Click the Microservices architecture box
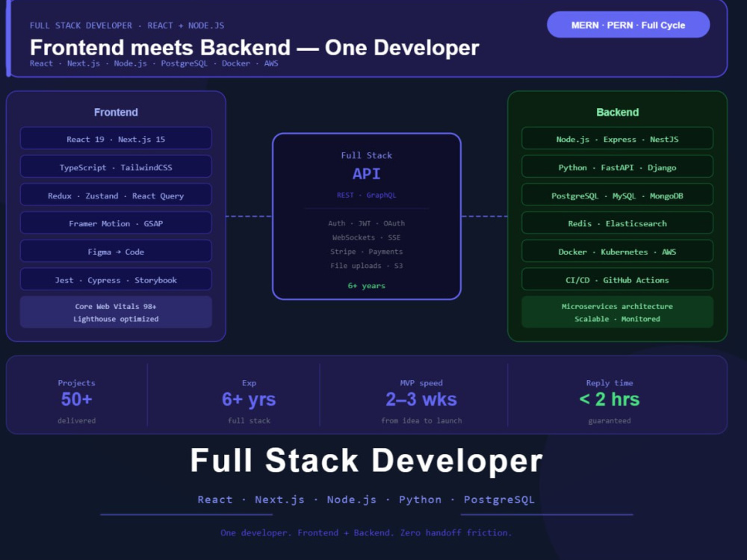This screenshot has width=747, height=560. [618, 312]
